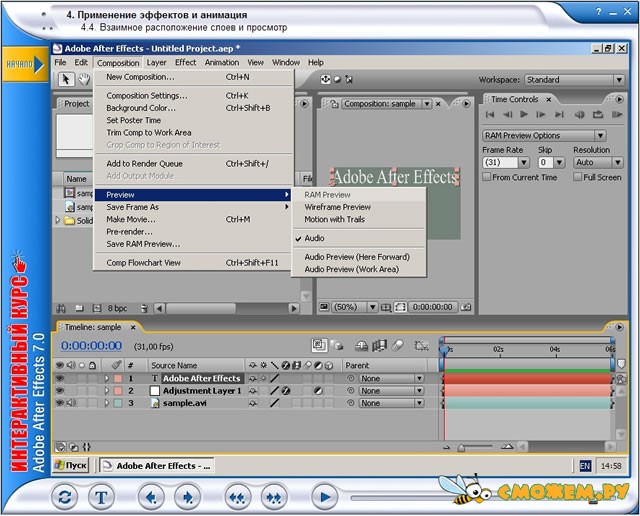640x516 pixels.
Task: Open the Skip dropdown
Action: pos(559,162)
